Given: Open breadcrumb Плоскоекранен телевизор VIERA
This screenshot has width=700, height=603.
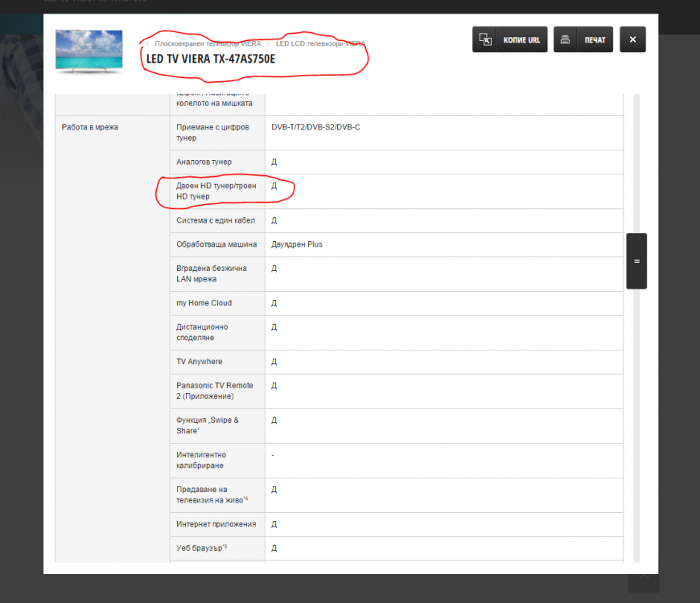Looking at the screenshot, I should click(208, 43).
